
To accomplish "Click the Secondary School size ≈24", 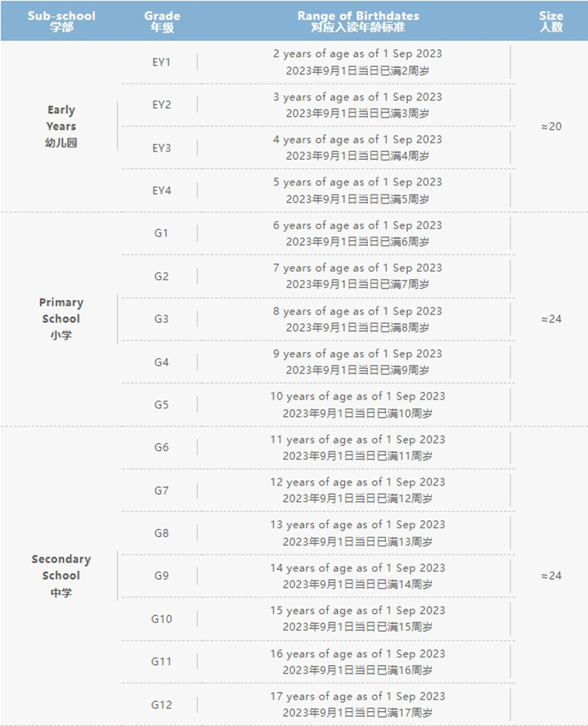I will (x=551, y=576).
